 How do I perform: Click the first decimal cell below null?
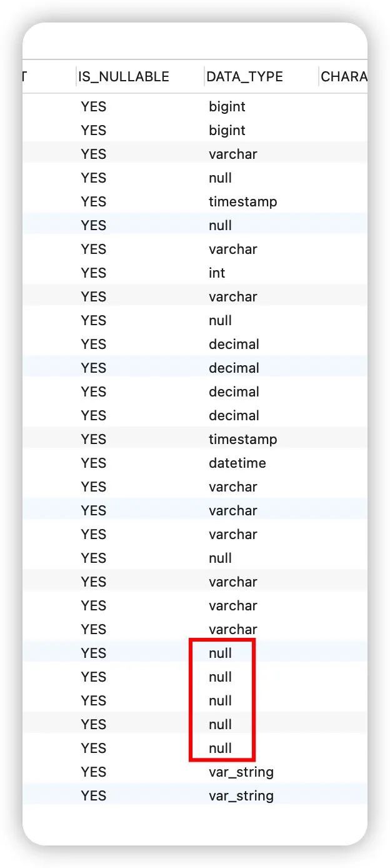(234, 344)
